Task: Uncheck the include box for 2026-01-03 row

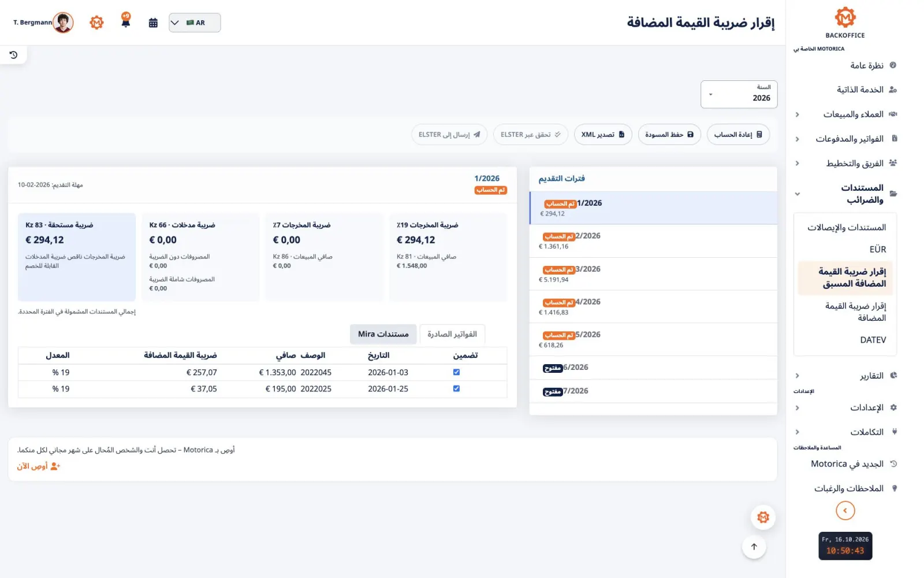Action: 456,372
